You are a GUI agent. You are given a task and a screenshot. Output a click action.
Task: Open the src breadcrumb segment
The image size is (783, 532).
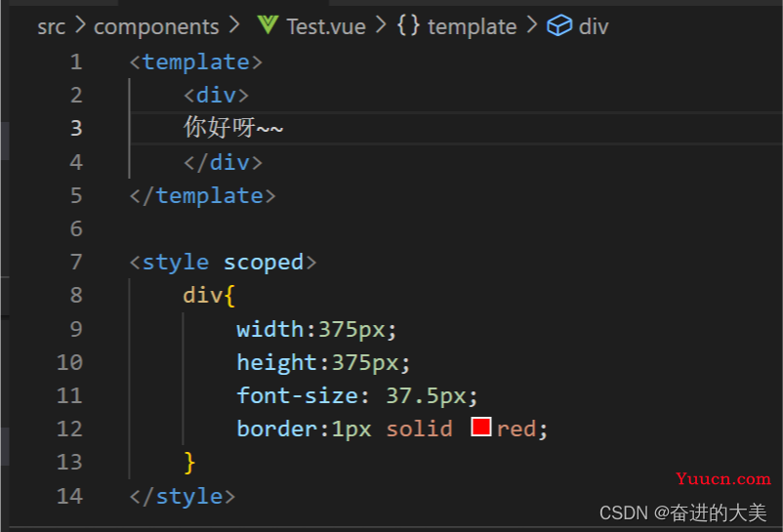tap(52, 26)
